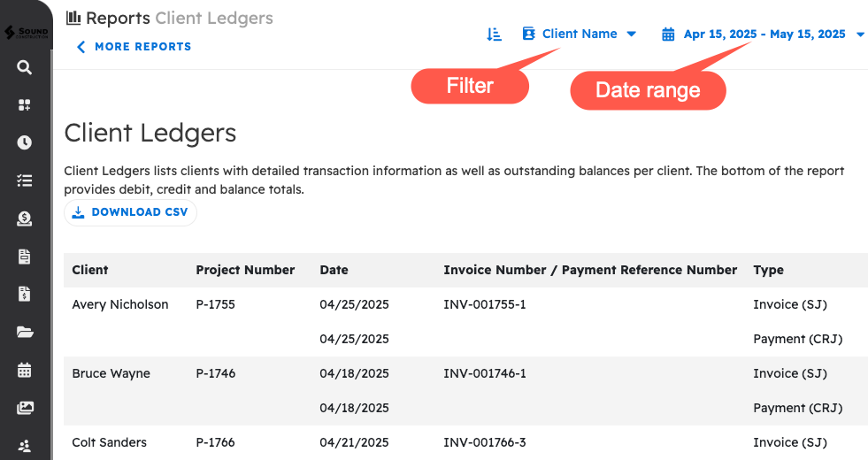
Task: Click invoice number INV-001746-1
Action: click(485, 373)
